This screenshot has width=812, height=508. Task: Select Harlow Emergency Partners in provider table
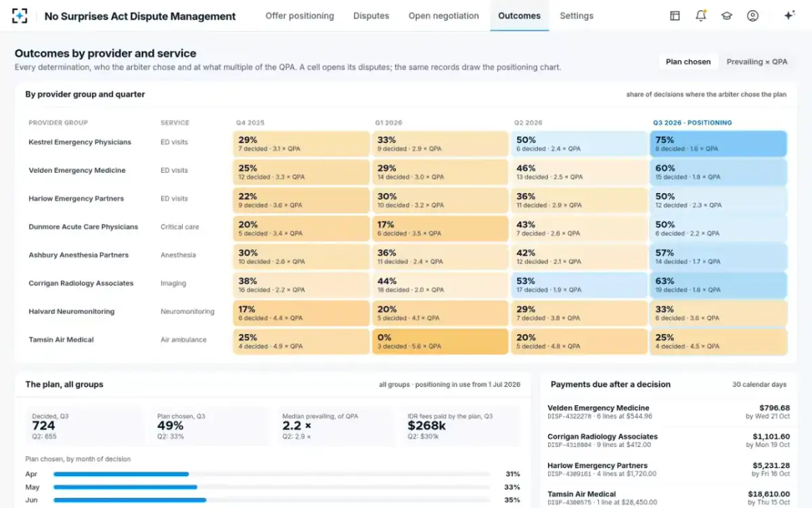76,198
